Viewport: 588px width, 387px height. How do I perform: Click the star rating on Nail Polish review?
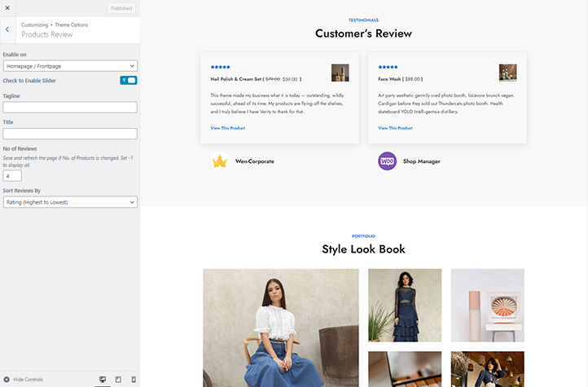point(220,67)
